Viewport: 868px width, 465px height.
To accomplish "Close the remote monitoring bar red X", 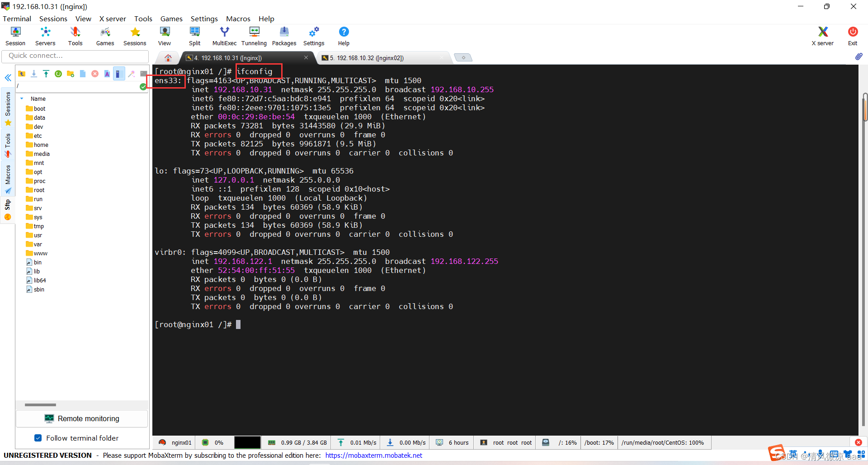I will click(x=859, y=442).
